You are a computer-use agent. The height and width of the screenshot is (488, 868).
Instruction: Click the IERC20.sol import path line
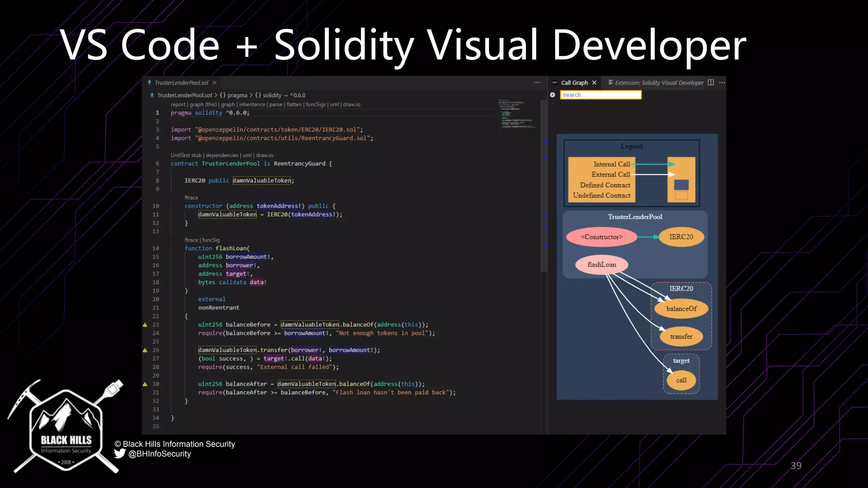[267, 130]
